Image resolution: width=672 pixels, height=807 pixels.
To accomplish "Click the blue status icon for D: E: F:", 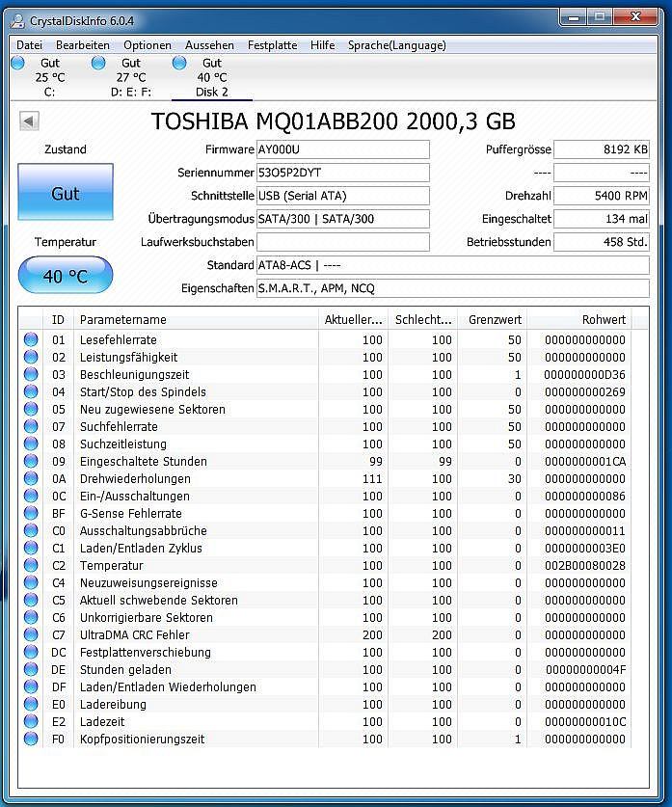I will click(x=98, y=63).
